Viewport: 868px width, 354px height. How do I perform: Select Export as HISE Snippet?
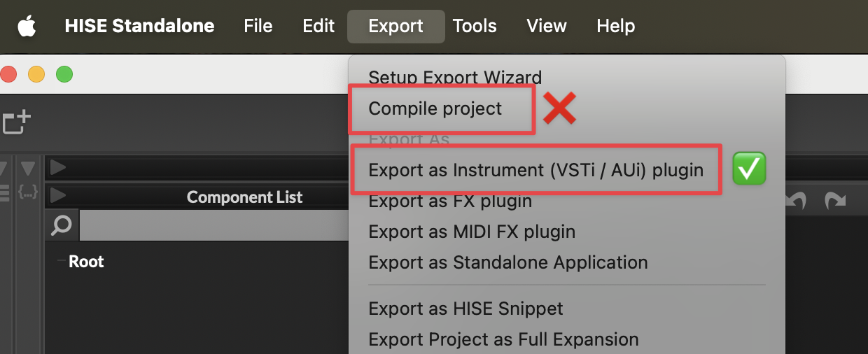pos(465,309)
